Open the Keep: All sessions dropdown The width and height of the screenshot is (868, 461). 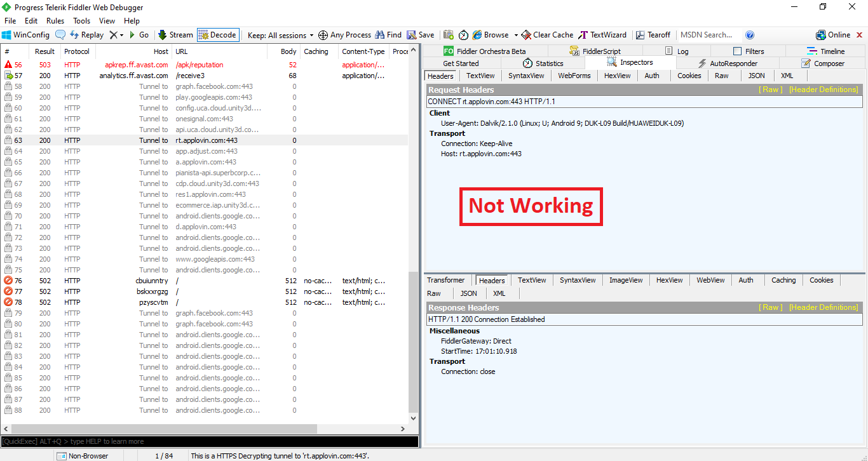point(281,35)
